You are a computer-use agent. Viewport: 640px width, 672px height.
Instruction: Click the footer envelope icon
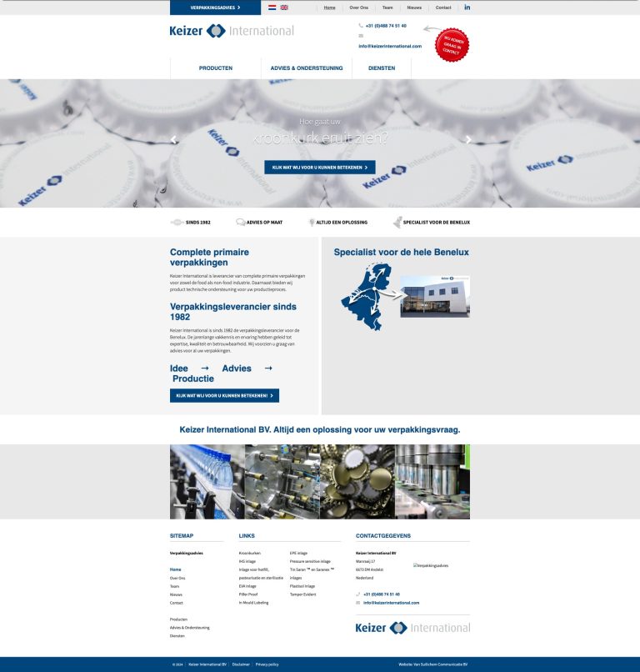click(x=357, y=603)
